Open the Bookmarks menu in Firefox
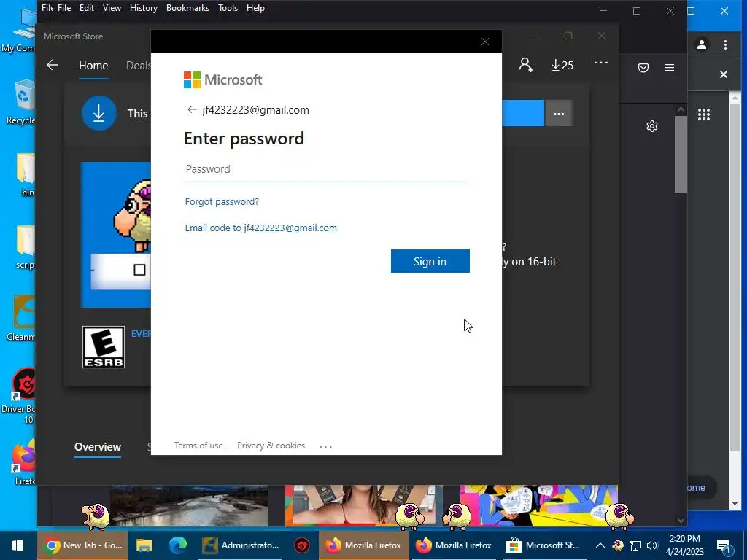Viewport: 747px width, 560px height. point(187,8)
